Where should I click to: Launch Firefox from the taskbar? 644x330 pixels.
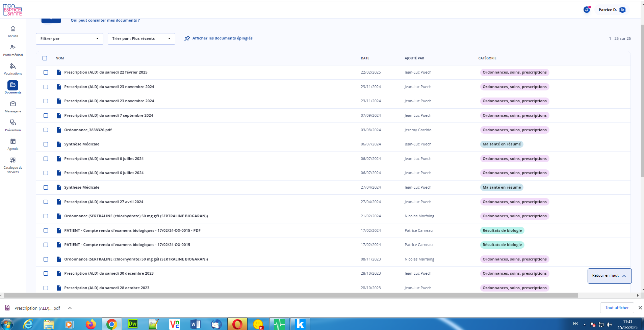coord(90,324)
